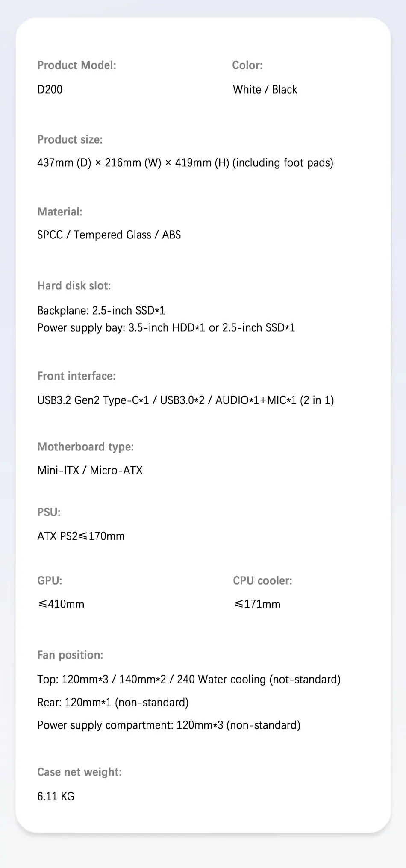Select the Rear 120mm fan line
The width and height of the screenshot is (406, 868).
tap(113, 703)
